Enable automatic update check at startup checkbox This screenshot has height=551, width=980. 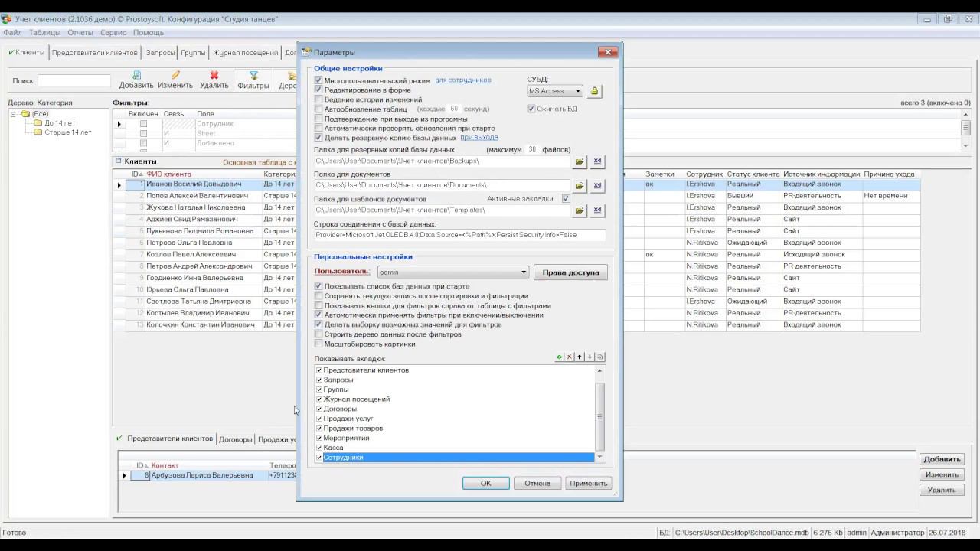pyautogui.click(x=318, y=129)
